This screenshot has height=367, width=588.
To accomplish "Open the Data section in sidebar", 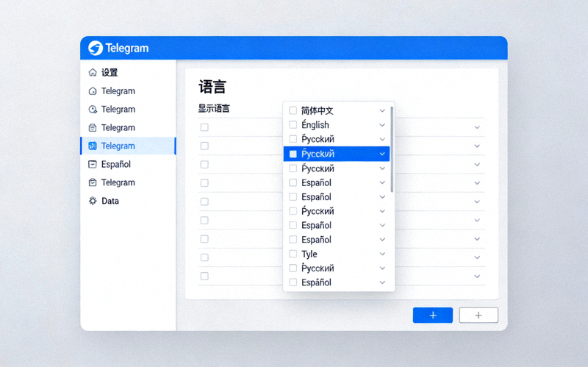I will tap(110, 201).
